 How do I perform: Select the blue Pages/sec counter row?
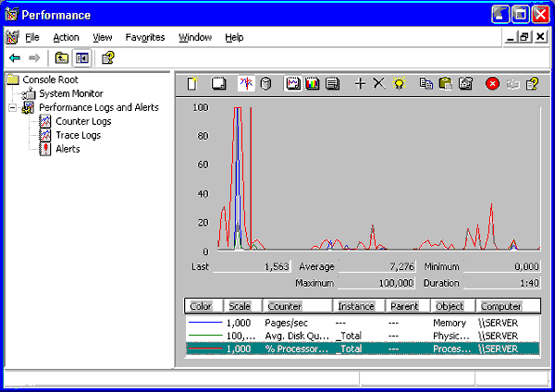[363, 323]
